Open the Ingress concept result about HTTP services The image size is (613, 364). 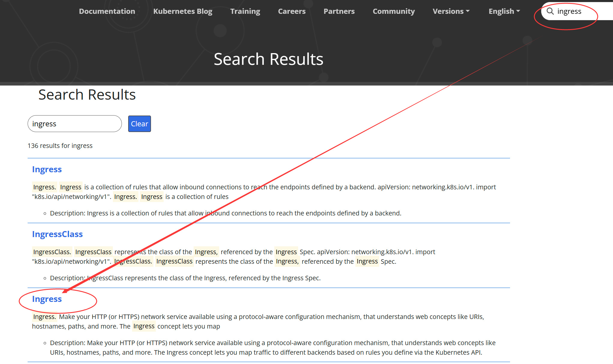pyautogui.click(x=47, y=299)
